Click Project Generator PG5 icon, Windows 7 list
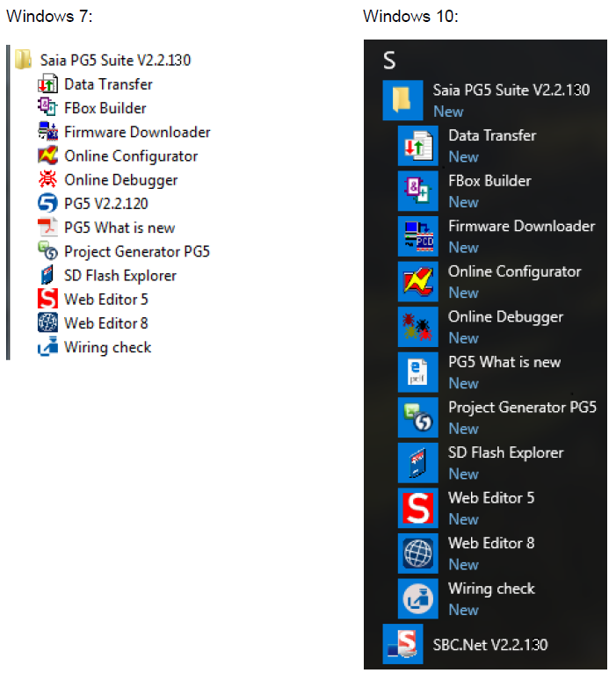Viewport: 616px width, 673px height. pyautogui.click(x=47, y=251)
